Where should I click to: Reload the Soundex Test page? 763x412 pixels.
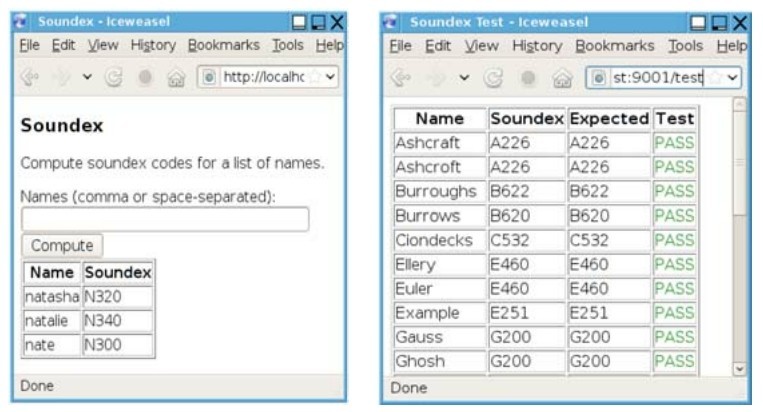click(x=493, y=77)
